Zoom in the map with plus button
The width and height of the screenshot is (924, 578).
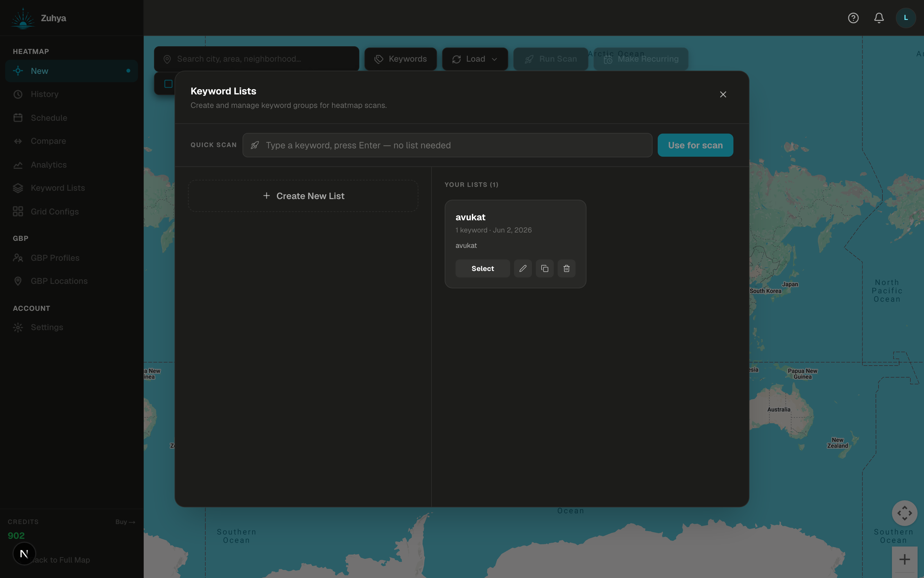pos(904,560)
